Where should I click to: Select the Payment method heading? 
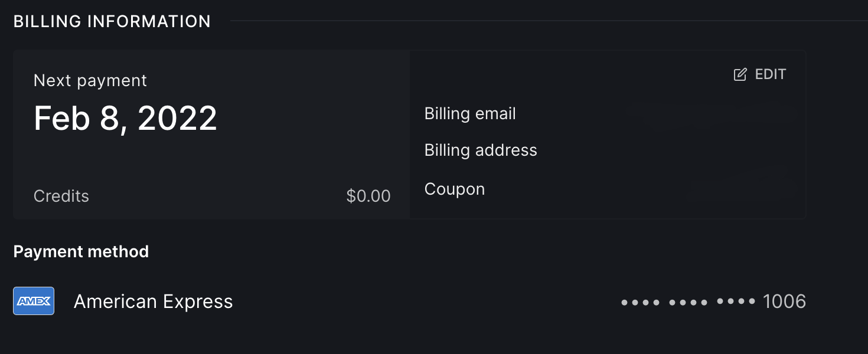81,251
